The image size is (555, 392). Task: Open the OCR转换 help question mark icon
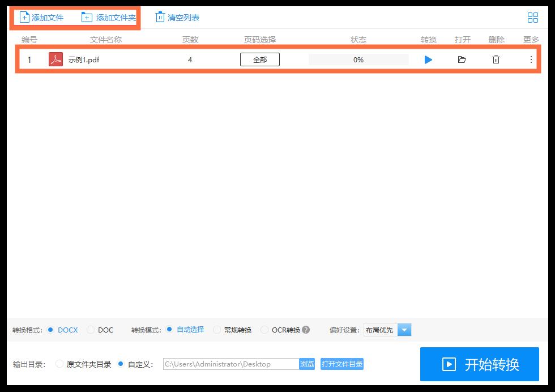point(306,330)
